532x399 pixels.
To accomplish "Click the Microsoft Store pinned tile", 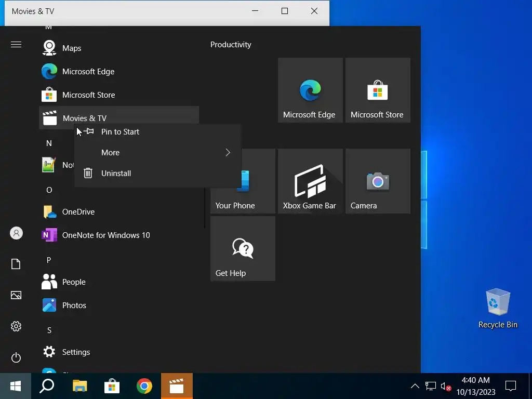I will tap(378, 90).
